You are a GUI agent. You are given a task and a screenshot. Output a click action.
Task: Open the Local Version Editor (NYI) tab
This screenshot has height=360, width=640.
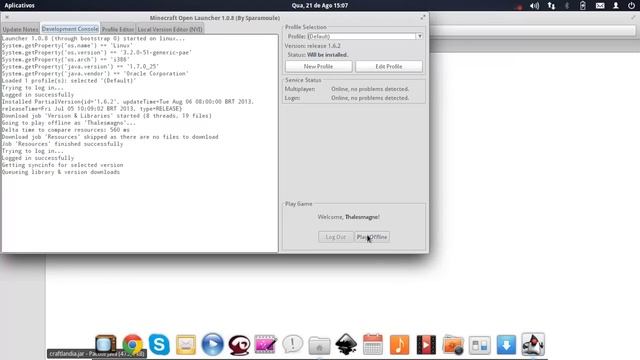170,29
